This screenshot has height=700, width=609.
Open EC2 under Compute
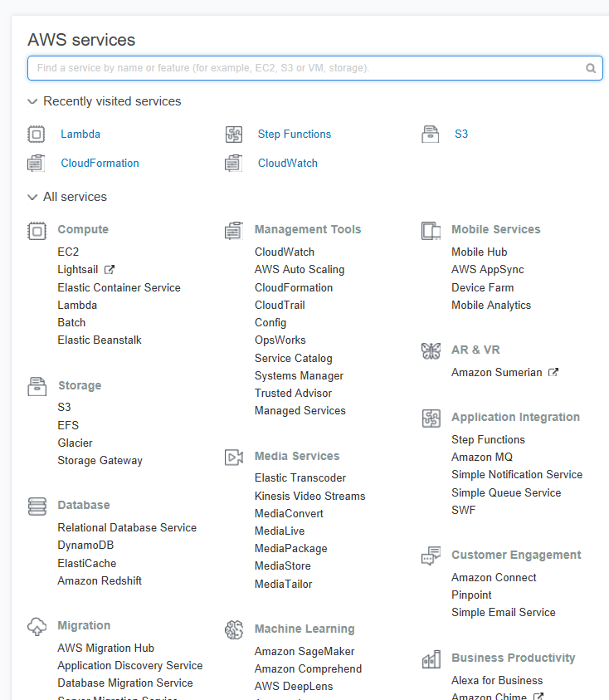point(68,252)
